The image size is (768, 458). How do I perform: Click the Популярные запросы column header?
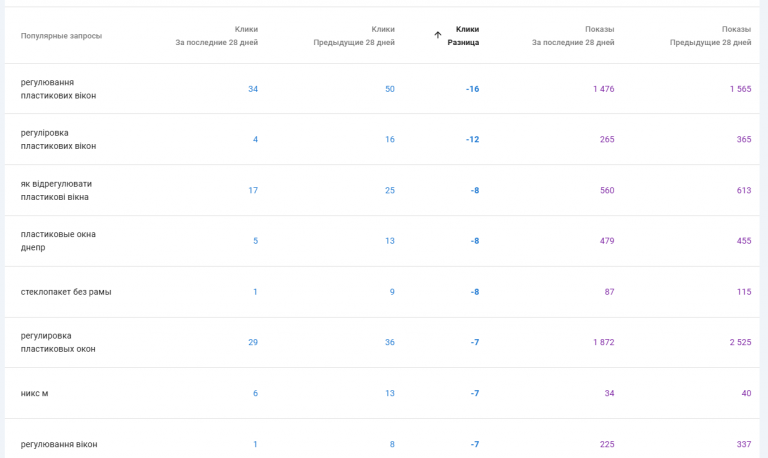click(61, 36)
